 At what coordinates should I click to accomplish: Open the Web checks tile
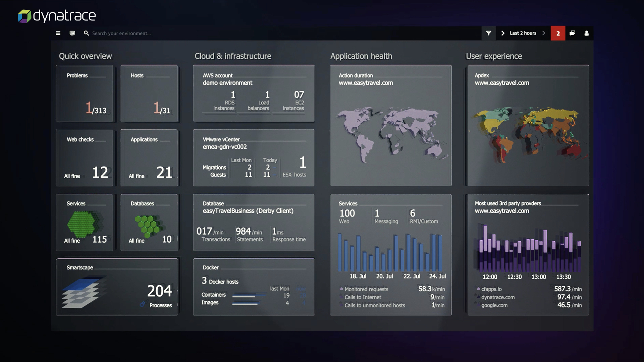(x=85, y=158)
